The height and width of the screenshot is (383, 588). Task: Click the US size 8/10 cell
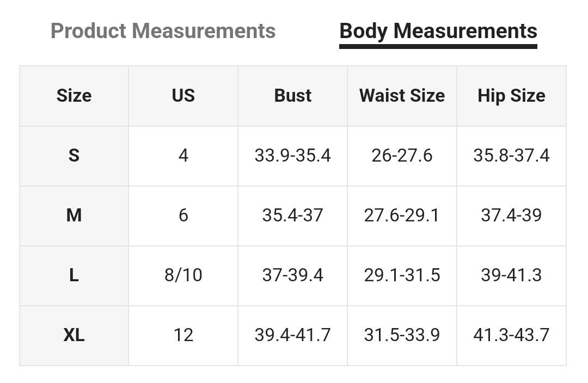(x=183, y=275)
